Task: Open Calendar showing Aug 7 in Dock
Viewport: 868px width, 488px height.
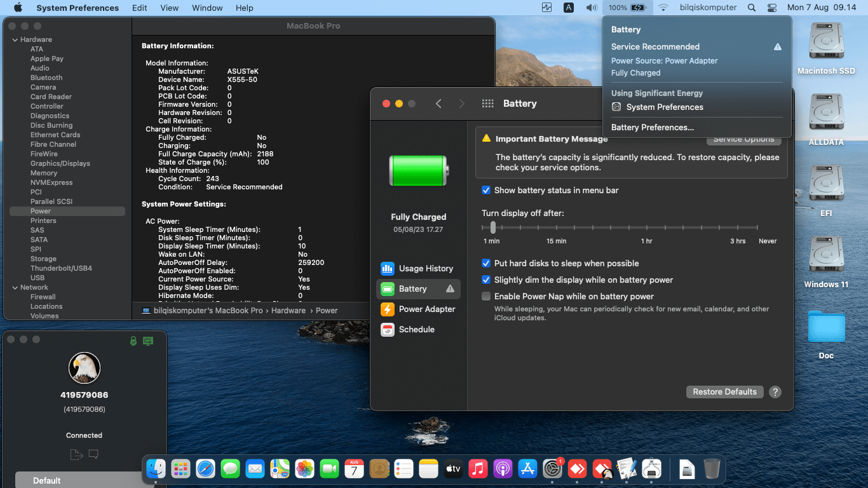Action: 355,469
